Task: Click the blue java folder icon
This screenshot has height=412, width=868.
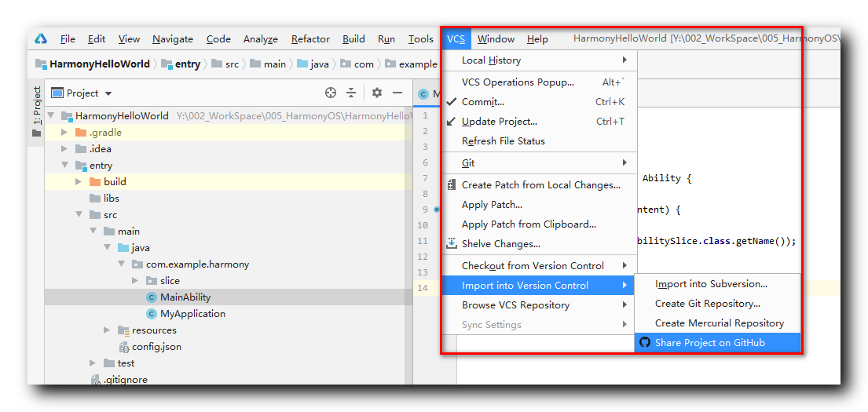Action: click(123, 248)
